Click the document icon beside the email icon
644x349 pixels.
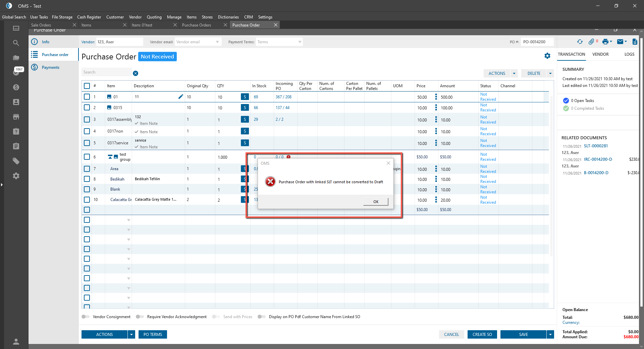click(635, 42)
